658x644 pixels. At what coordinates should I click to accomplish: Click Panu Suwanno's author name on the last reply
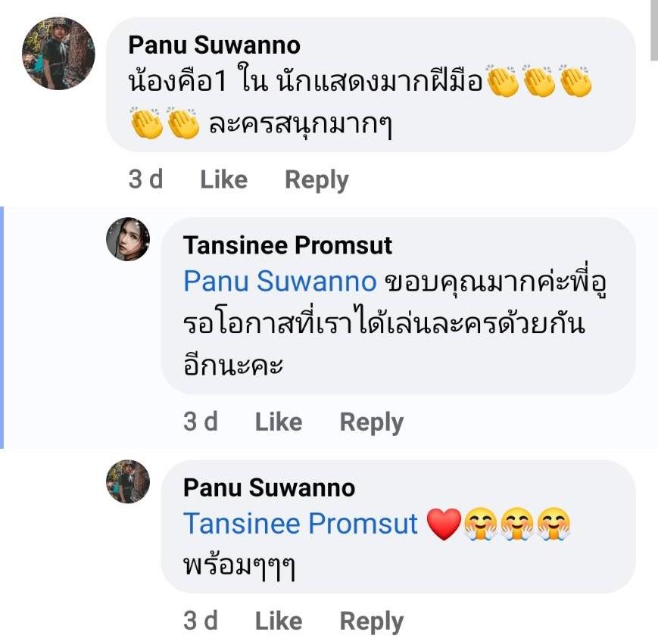click(x=269, y=488)
